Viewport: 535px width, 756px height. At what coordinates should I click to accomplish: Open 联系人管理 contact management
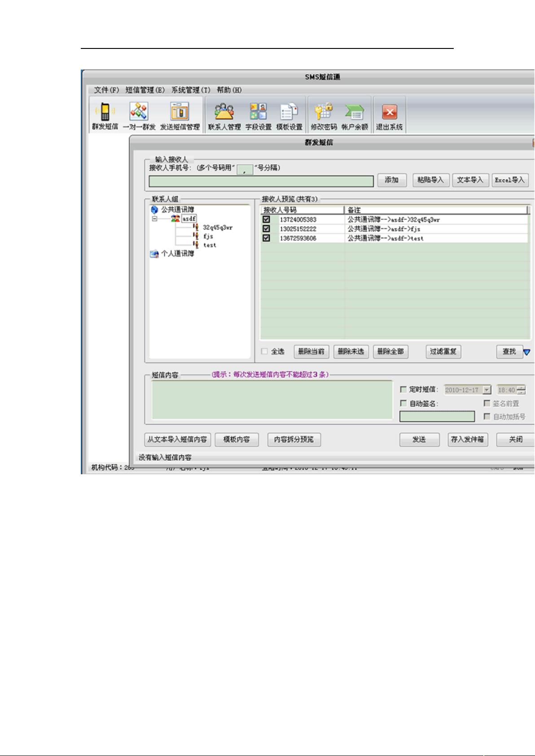tap(224, 115)
